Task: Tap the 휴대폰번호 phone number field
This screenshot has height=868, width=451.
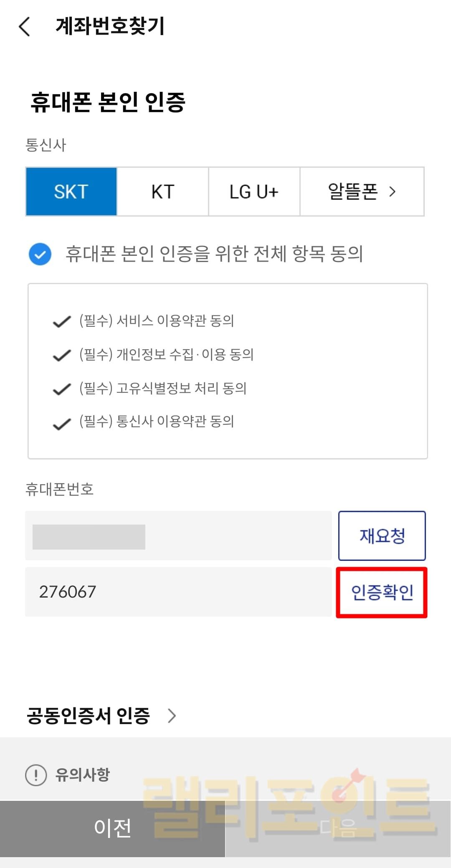Action: coord(178,536)
